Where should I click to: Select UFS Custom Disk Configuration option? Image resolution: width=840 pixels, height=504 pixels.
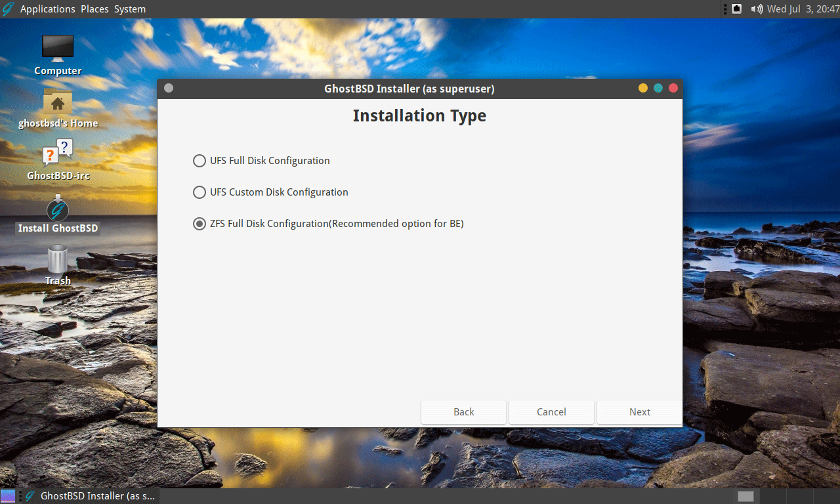199,192
